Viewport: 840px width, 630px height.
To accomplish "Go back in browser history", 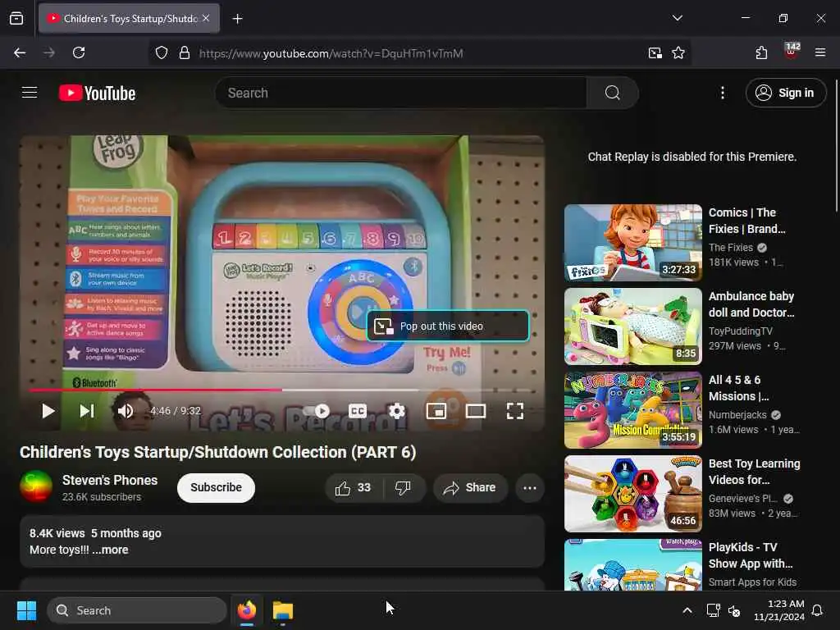I will pos(20,52).
